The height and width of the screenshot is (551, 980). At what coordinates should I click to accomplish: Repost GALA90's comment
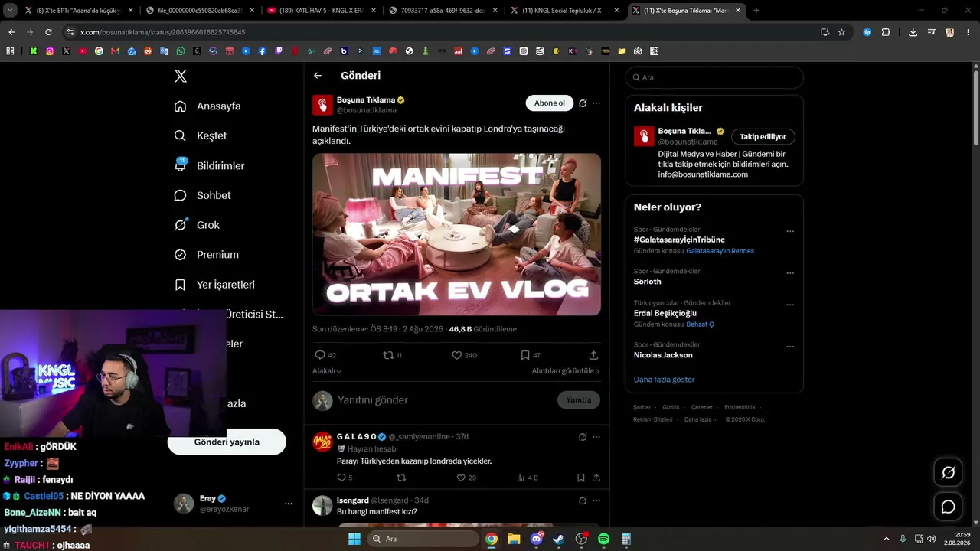(x=400, y=478)
